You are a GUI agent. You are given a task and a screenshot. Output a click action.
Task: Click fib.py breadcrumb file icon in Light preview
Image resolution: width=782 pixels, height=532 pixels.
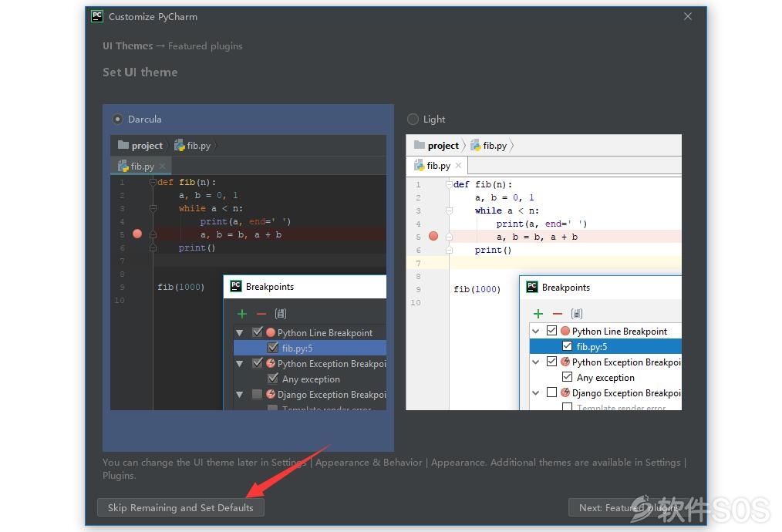click(x=476, y=145)
